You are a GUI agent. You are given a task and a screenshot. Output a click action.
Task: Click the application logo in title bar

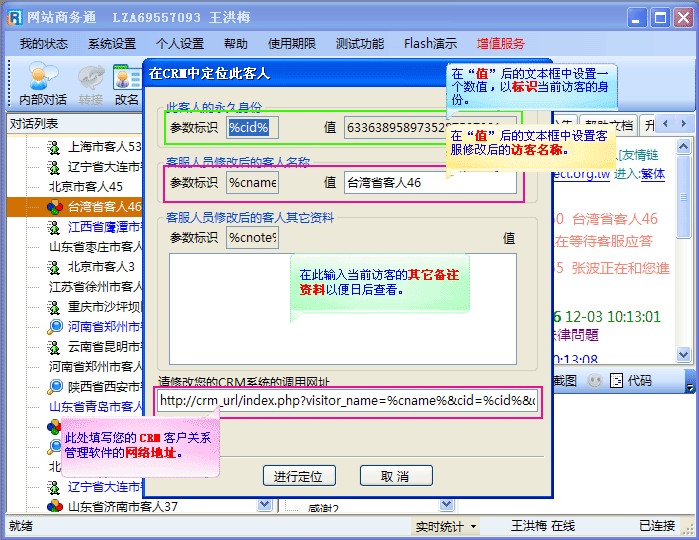[x=12, y=17]
